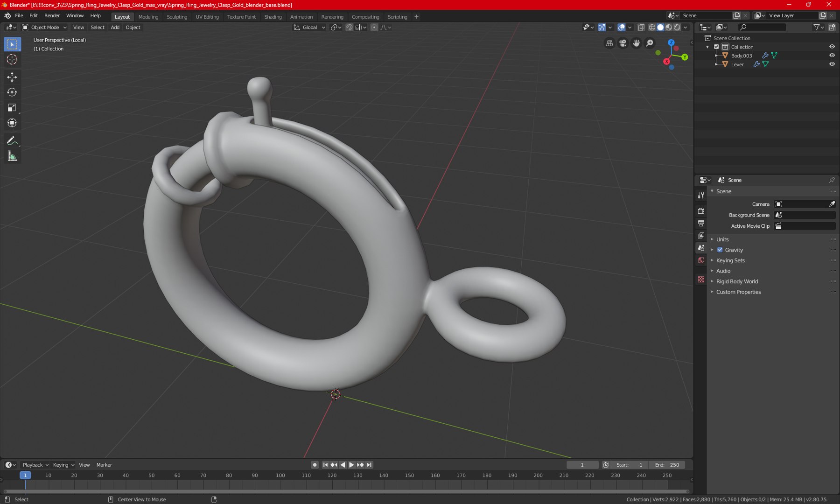Click the X axis gizmo handle
Viewport: 840px width, 504px height.
(666, 62)
